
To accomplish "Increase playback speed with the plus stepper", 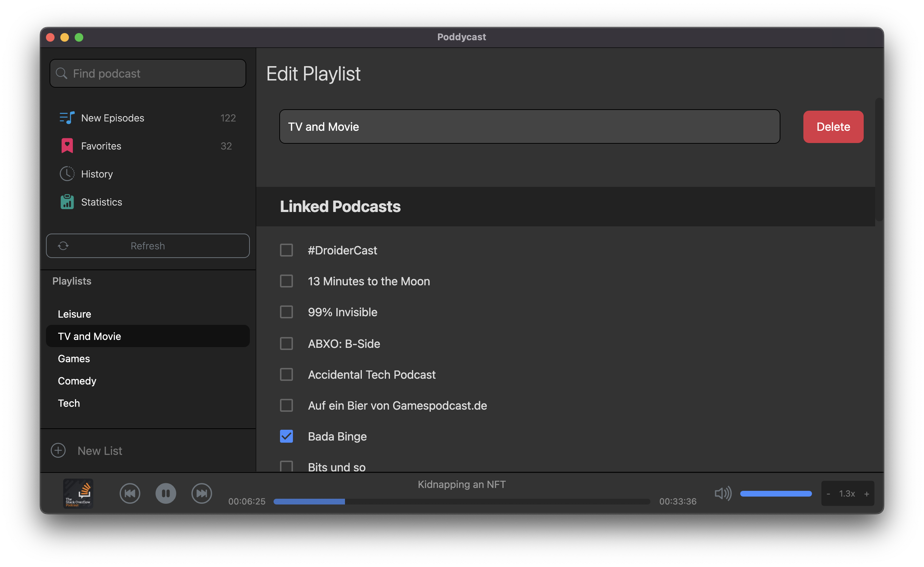I will coord(866,494).
